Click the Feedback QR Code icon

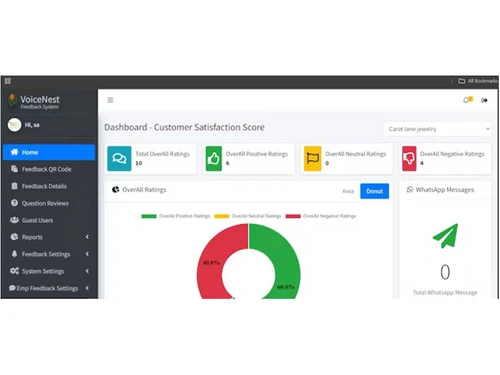14,169
